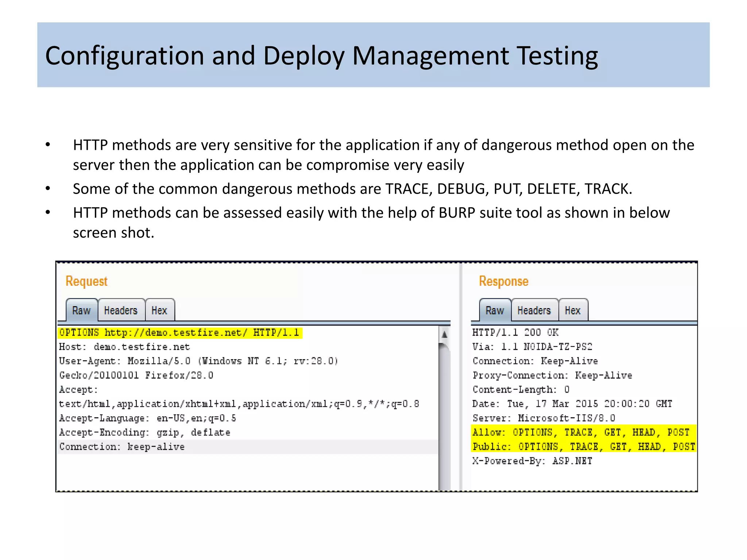747x560 pixels.
Task: Click the 'Content-Length: 0' line
Action: click(521, 390)
